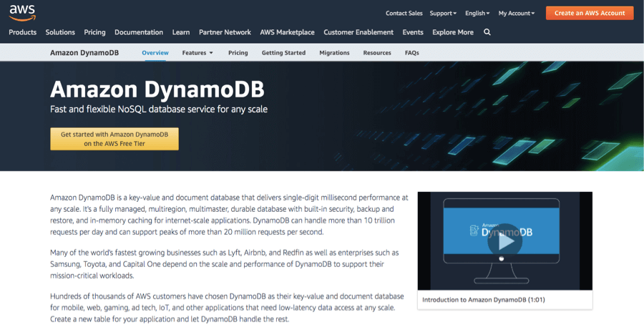Open the Solutions menu

pos(60,32)
